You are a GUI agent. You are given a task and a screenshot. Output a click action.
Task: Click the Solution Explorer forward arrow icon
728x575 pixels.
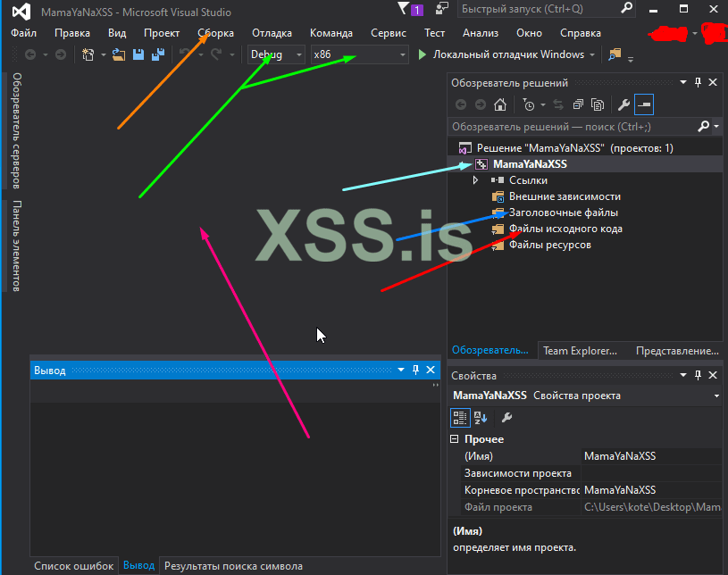(481, 104)
